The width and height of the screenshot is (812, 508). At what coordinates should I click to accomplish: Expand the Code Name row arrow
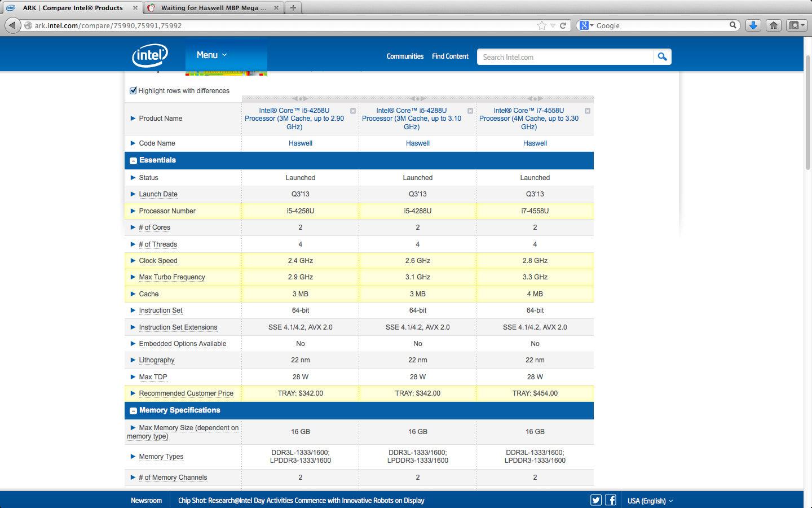pyautogui.click(x=133, y=143)
